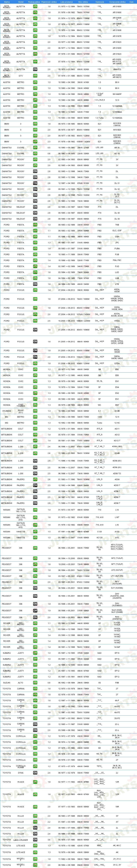This screenshot has width=137, height=868.
Task: Select engine code '4Y' for Toyota Hi-Lux
Action: [x=117, y=822]
